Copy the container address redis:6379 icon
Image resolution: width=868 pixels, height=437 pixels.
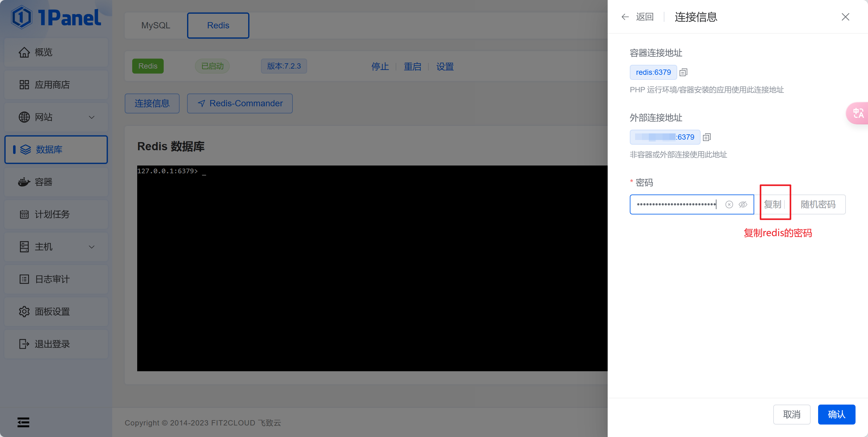tap(683, 72)
